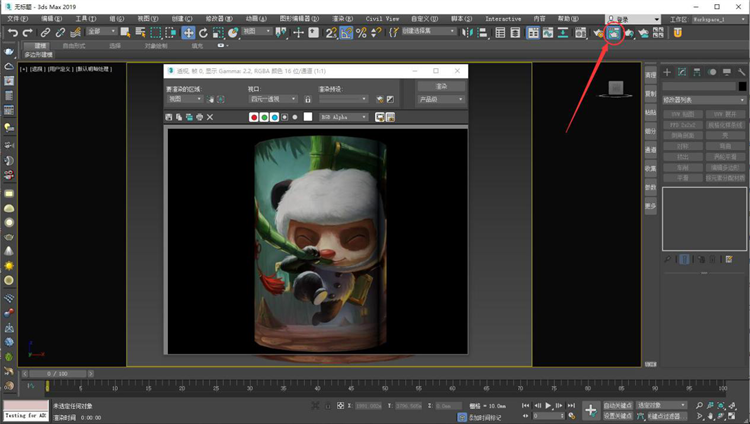Toggle the alpha channel display
This screenshot has height=424, width=750.
pyautogui.click(x=285, y=117)
